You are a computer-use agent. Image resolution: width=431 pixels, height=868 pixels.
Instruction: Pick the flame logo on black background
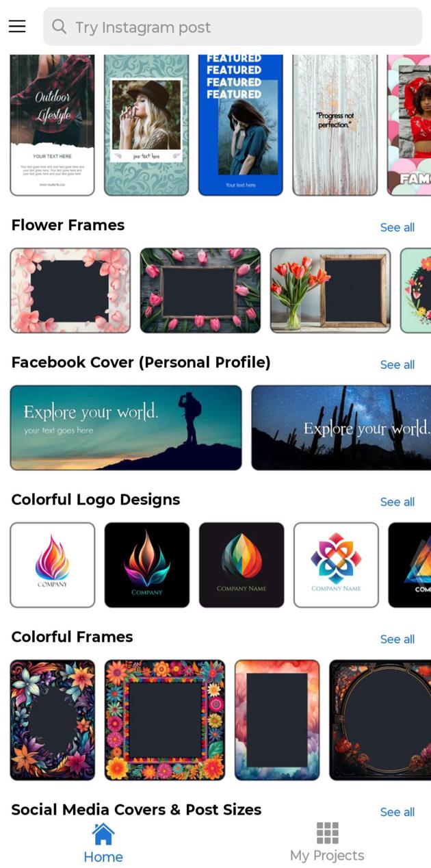point(147,565)
